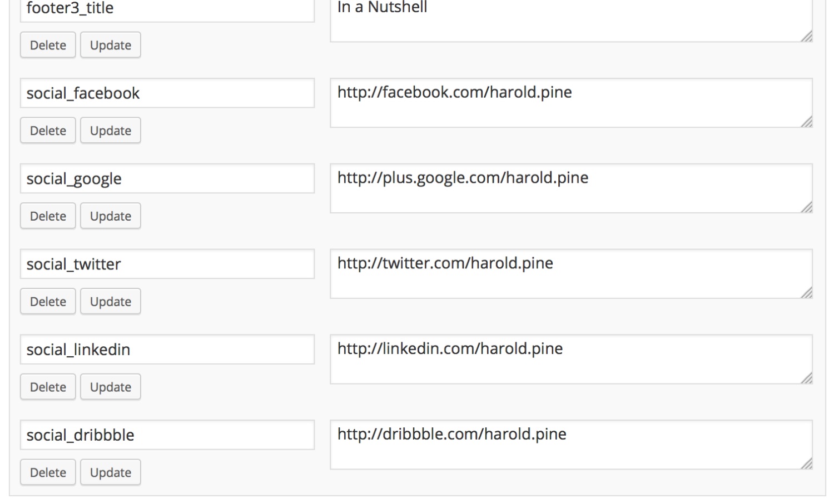Update the social_twitter entry
This screenshot has width=834, height=504.
(110, 302)
